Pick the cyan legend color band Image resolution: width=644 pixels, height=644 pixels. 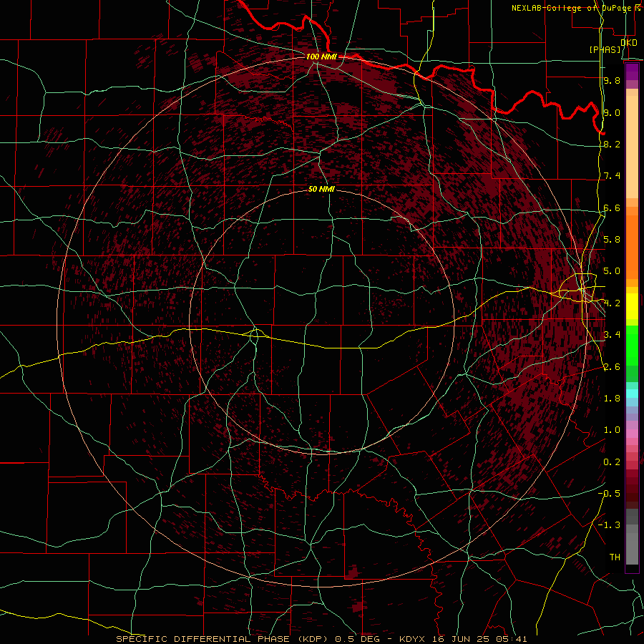pyautogui.click(x=632, y=393)
